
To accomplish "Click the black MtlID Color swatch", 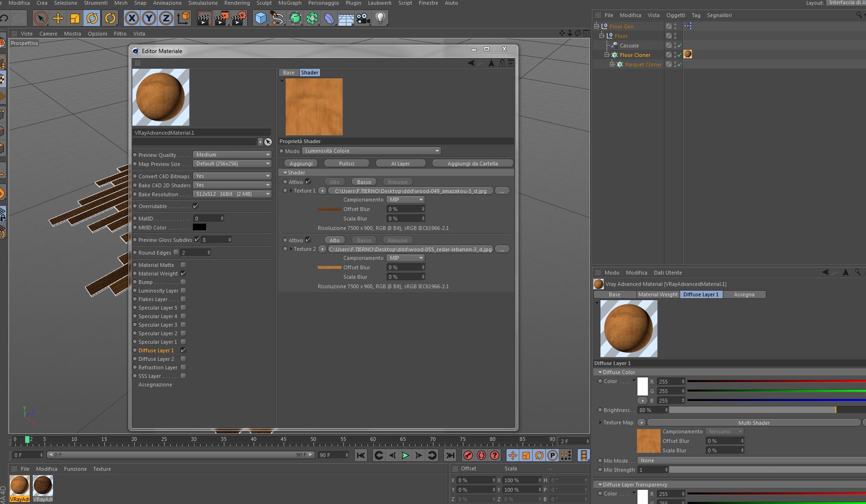I will click(x=199, y=228).
